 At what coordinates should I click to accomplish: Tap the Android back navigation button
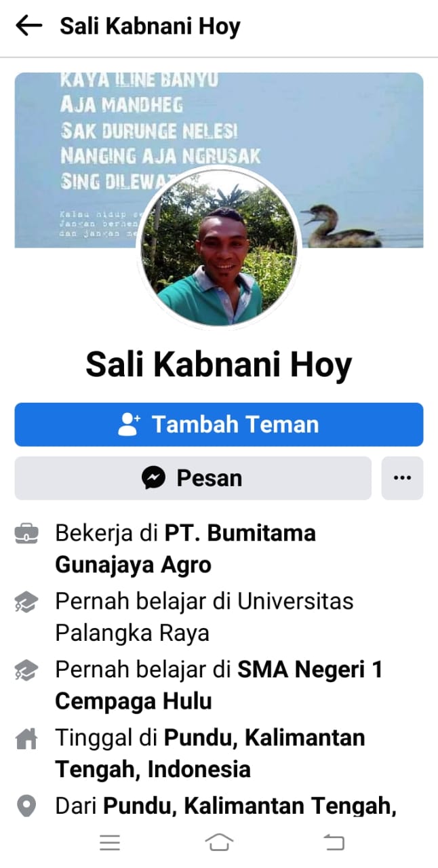[334, 843]
